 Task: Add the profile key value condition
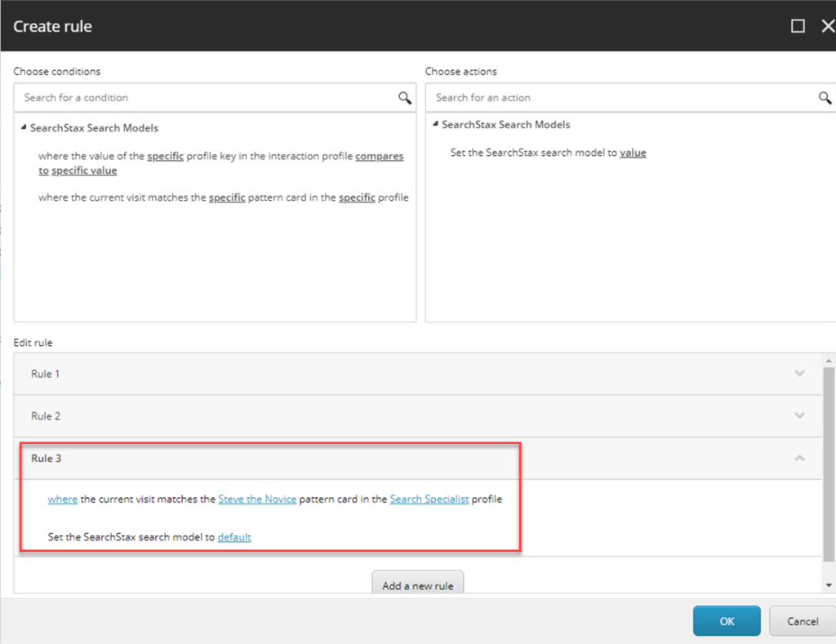pyautogui.click(x=220, y=163)
